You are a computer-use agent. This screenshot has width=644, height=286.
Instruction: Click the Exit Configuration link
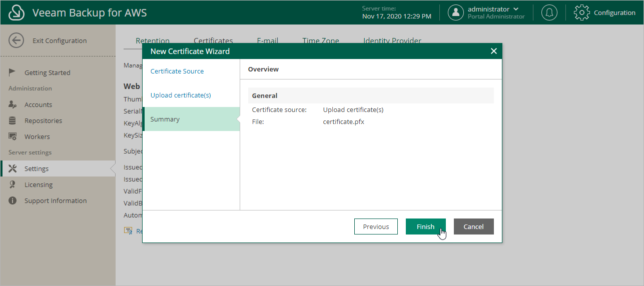[60, 40]
